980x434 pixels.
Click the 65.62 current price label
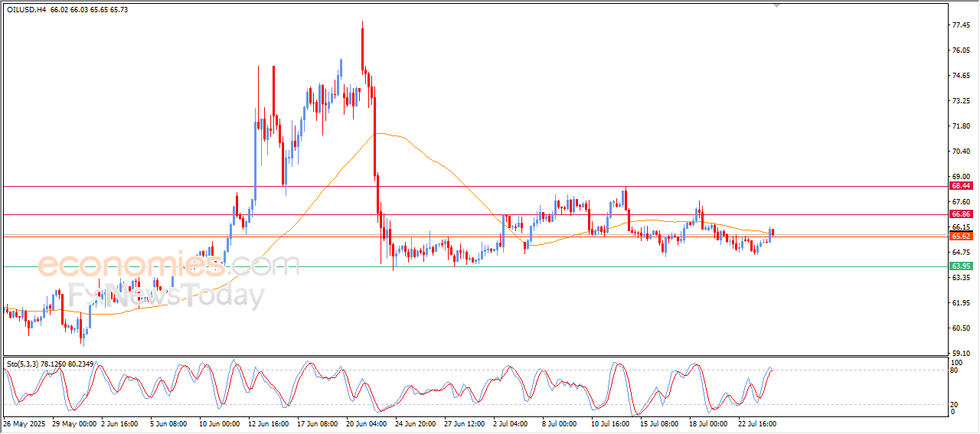[x=961, y=237]
